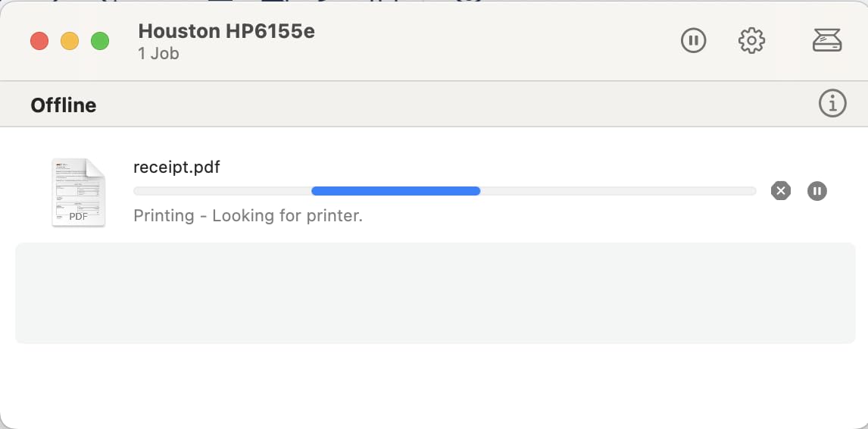Click the blue segment of the progress bar
This screenshot has width=868, height=429.
(395, 191)
